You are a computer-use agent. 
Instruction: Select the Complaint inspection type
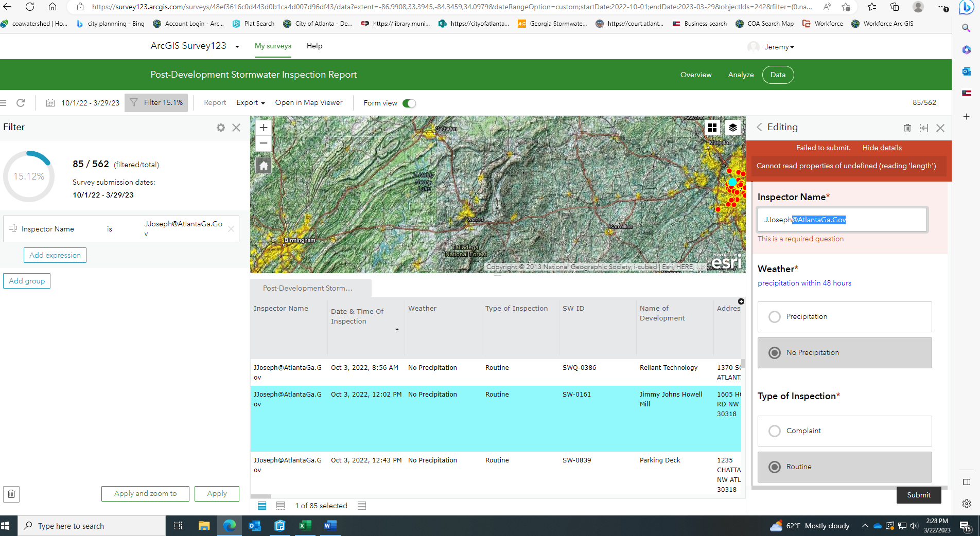coord(775,431)
